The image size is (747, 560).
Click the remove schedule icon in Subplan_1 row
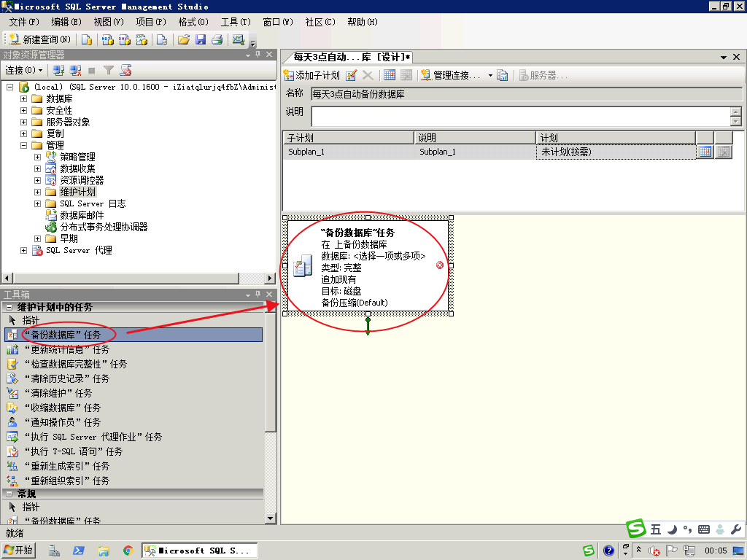(x=724, y=152)
